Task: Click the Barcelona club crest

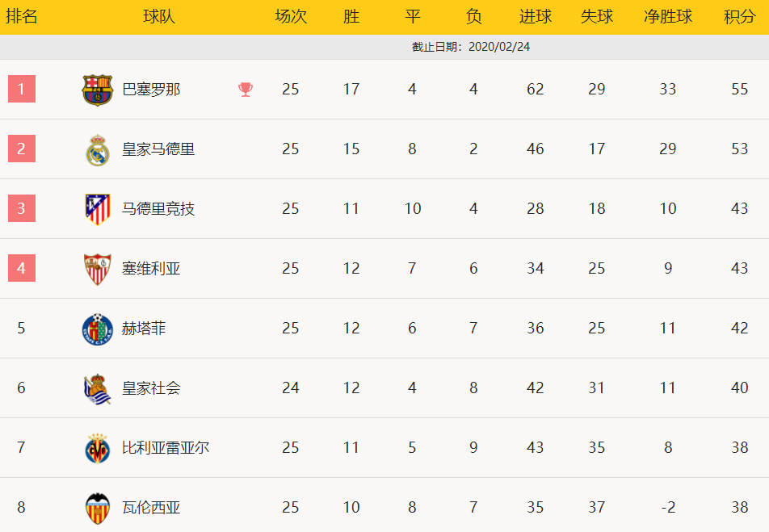Action: [97, 90]
